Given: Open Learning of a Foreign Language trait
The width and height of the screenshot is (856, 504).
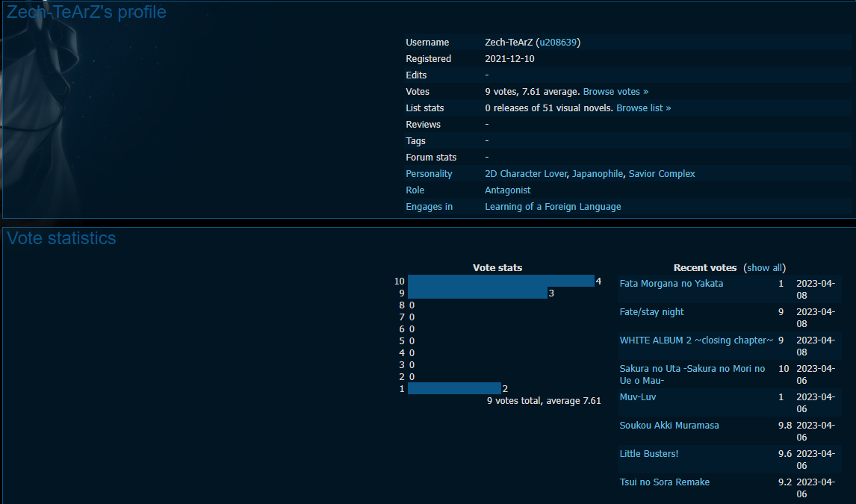Looking at the screenshot, I should [x=553, y=206].
